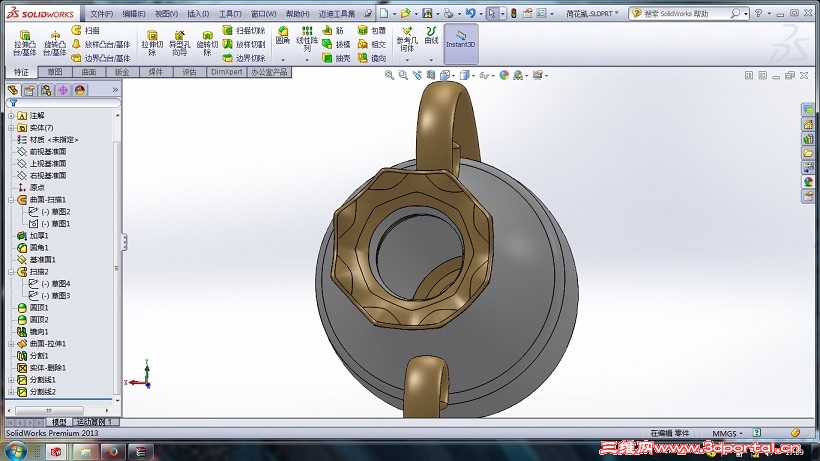Open the DimXpertManager tab icon

click(63, 90)
